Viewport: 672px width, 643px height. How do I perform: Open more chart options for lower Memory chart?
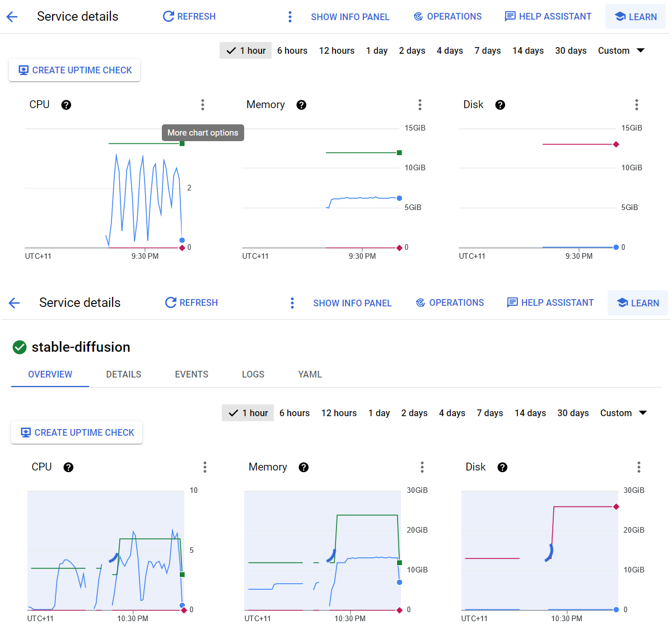click(422, 467)
